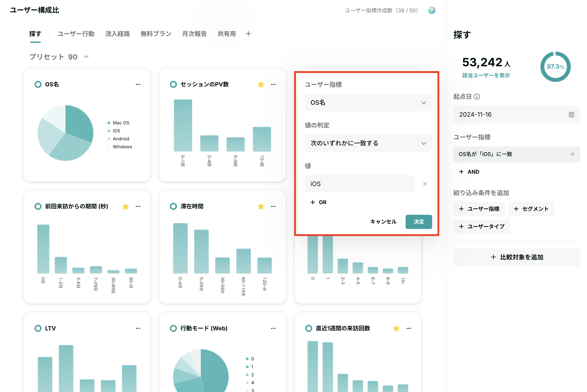Click the 該当ユーザーを表示 link

tap(486, 76)
